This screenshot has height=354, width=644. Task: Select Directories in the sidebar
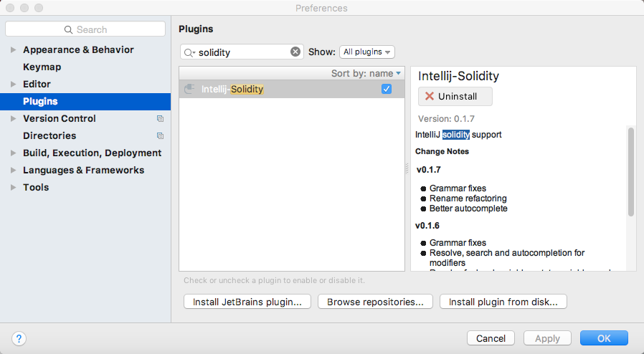point(49,135)
